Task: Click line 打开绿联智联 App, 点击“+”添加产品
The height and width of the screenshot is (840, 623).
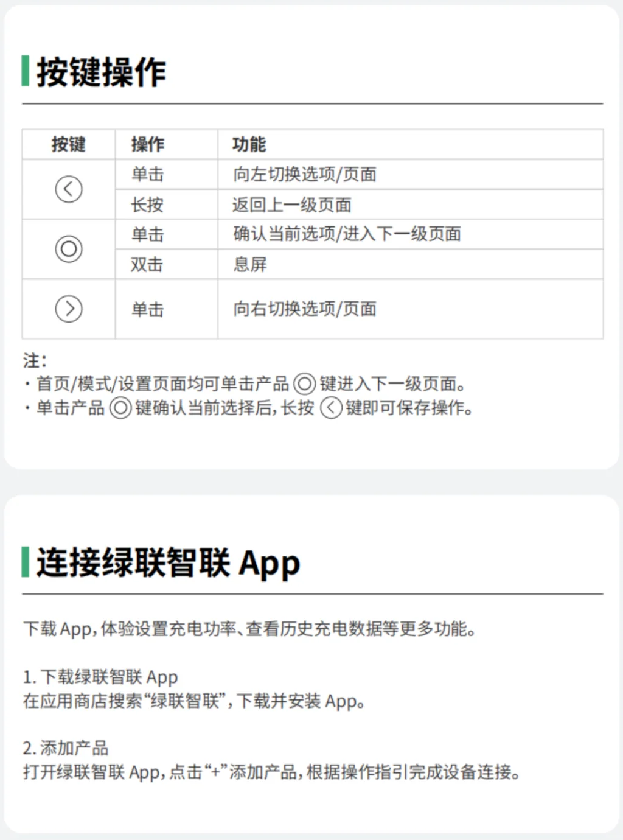Action: tap(272, 772)
